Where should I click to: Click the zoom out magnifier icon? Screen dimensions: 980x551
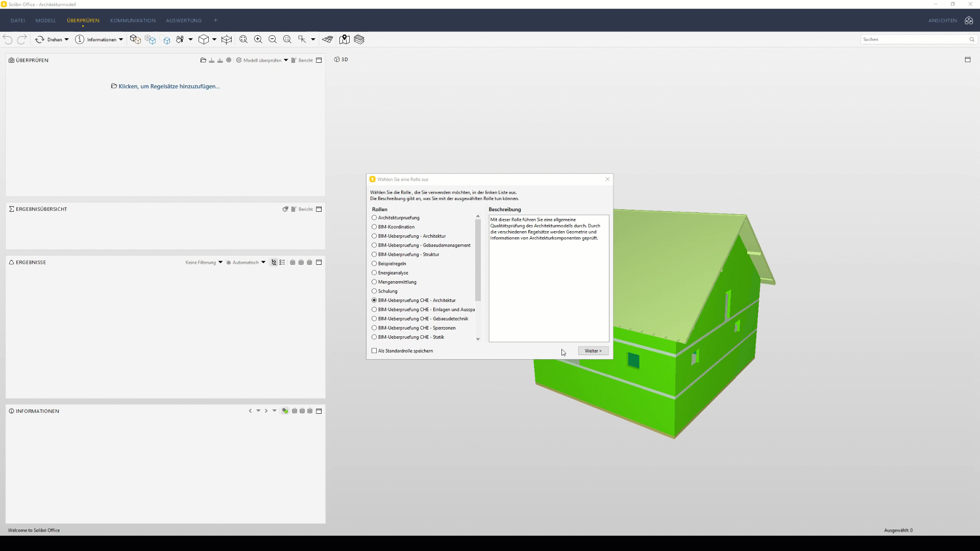[x=273, y=39]
